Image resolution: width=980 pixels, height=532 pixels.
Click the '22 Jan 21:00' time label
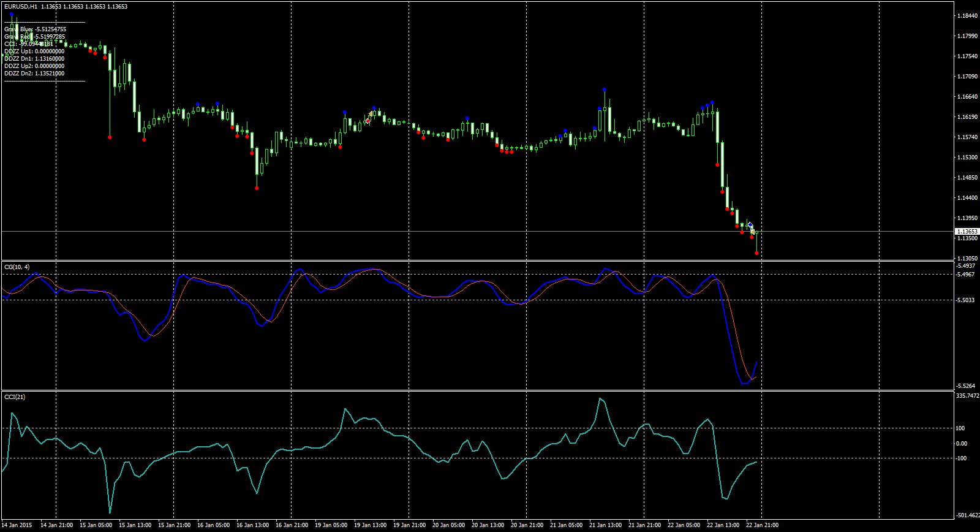click(763, 525)
